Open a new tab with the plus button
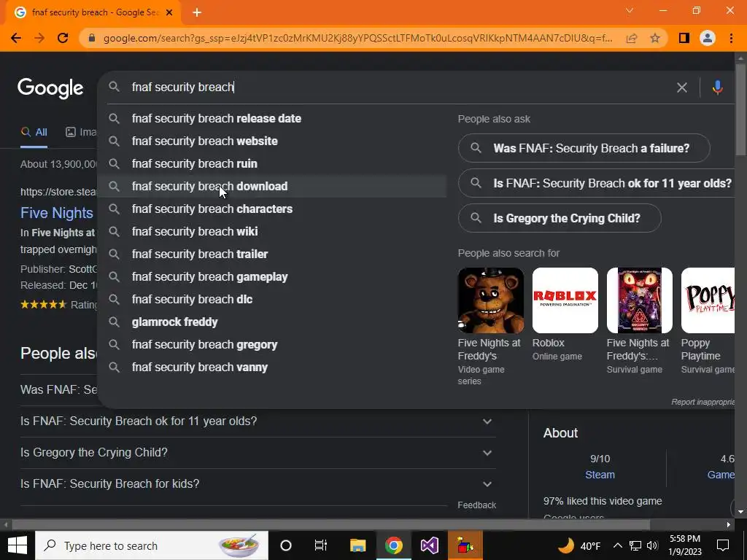The image size is (747, 560). pyautogui.click(x=197, y=13)
